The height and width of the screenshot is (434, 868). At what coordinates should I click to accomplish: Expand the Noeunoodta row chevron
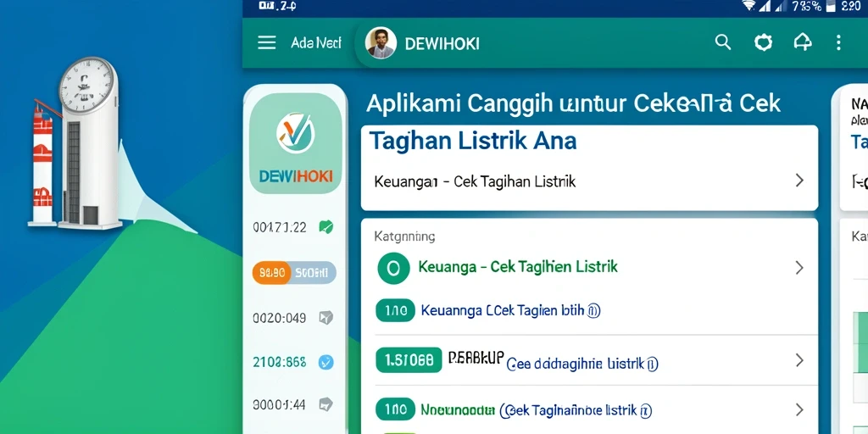point(799,409)
